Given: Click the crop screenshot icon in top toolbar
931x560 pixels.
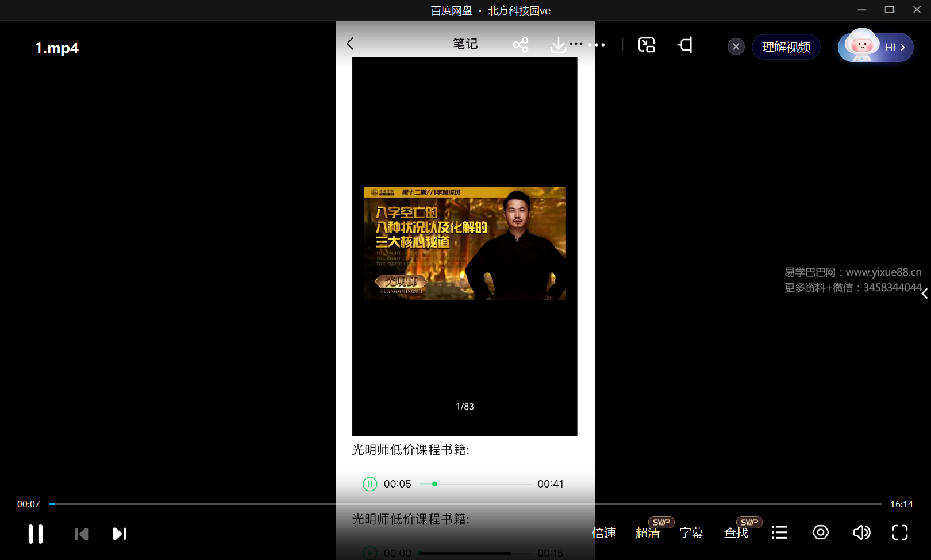Looking at the screenshot, I should [x=685, y=45].
